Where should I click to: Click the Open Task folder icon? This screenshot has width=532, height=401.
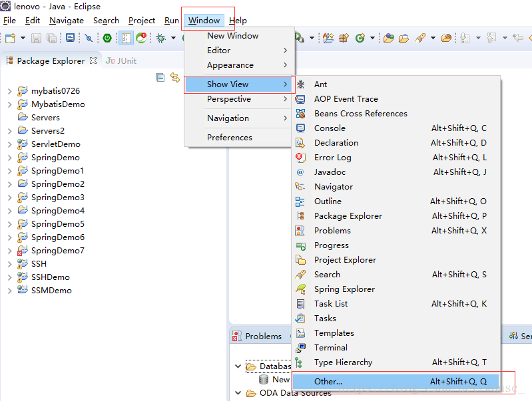403,38
